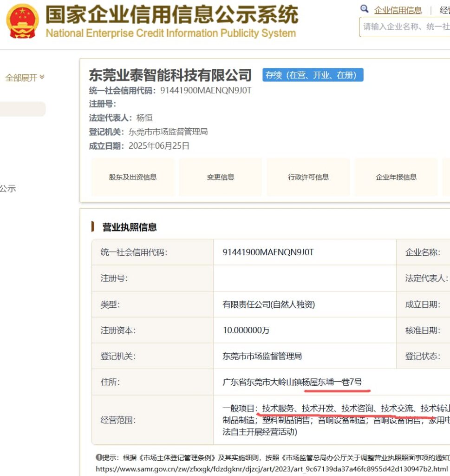The height and width of the screenshot is (476, 450).
Task: Click establishment date 2025年06月25日
Action: coord(159,145)
